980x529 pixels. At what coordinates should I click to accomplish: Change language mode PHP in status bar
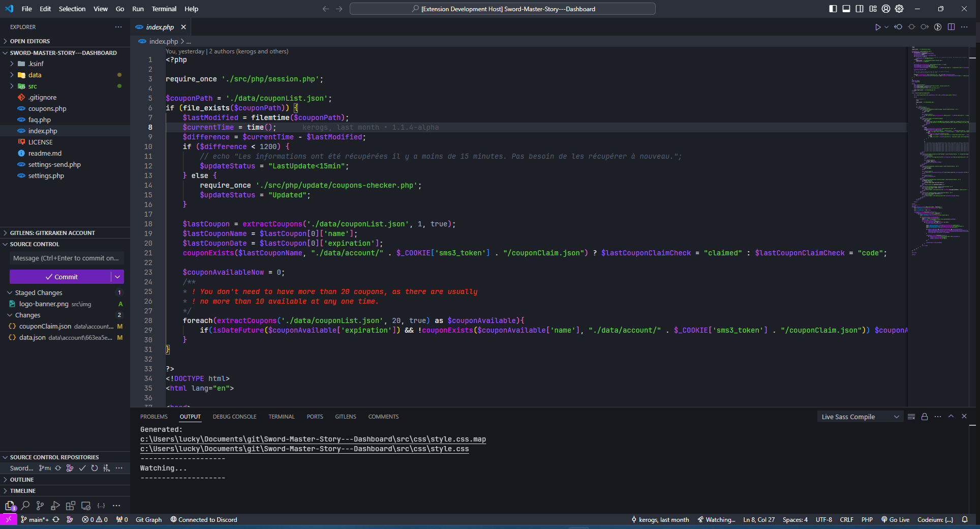pyautogui.click(x=867, y=519)
